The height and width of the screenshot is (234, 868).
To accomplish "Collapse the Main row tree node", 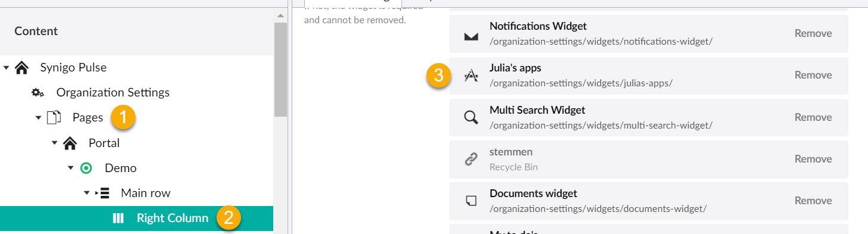I will point(87,193).
